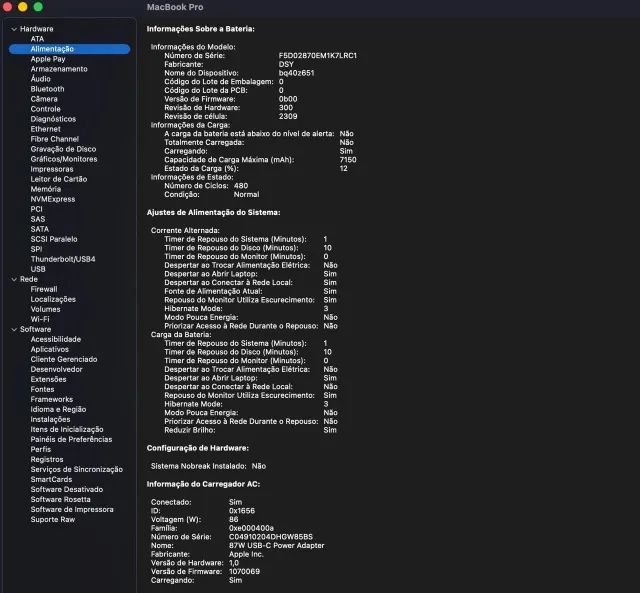Select Alimentação in the sidebar
This screenshot has width=640, height=593.
pos(69,49)
